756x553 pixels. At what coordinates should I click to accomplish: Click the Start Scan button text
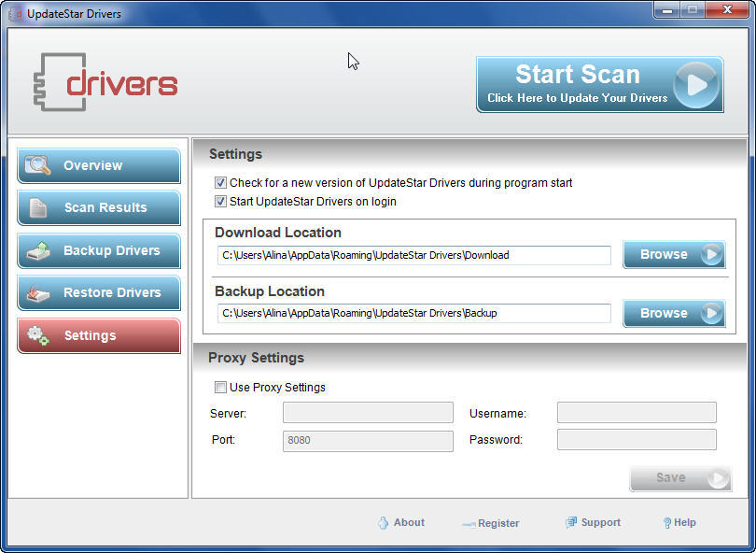pyautogui.click(x=578, y=75)
